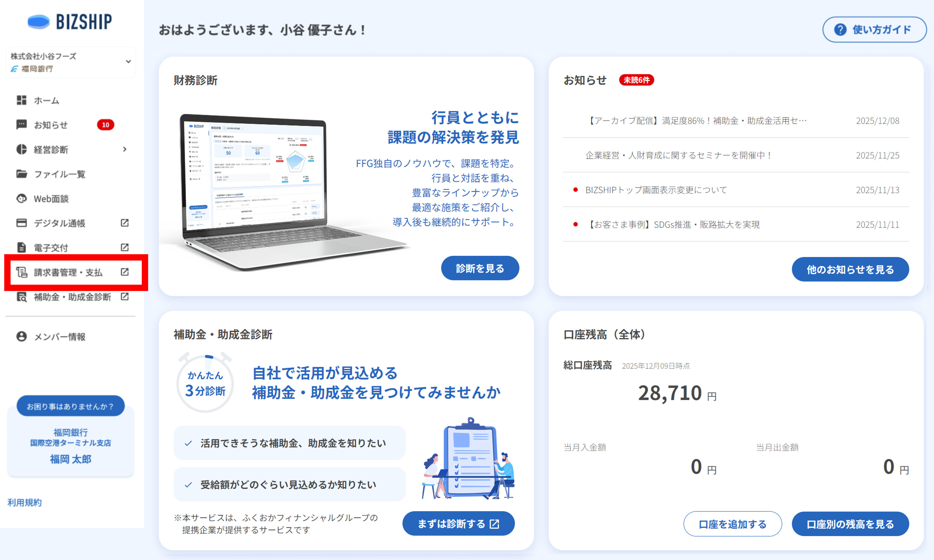Image resolution: width=934 pixels, height=560 pixels.
Task: Open notice 企業経営・人財育成に関するセミナーを開催中！
Action: tap(679, 155)
